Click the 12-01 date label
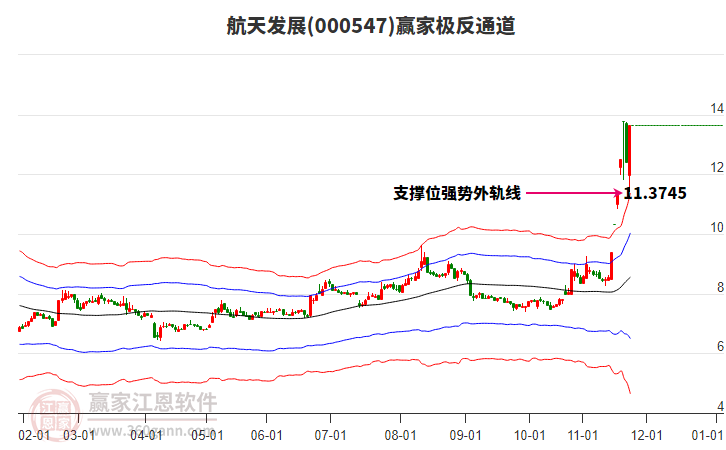Viewport: 726px width, 450px height. click(x=646, y=436)
